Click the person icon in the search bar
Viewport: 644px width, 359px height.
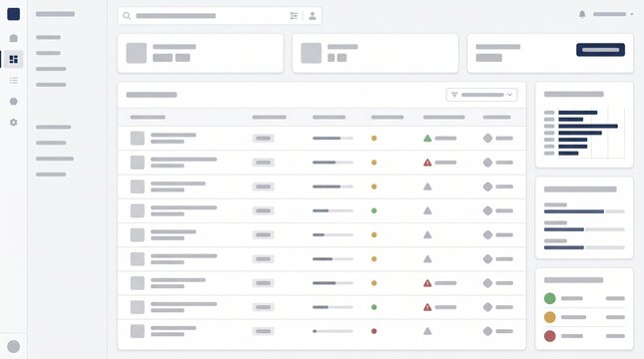pos(313,16)
